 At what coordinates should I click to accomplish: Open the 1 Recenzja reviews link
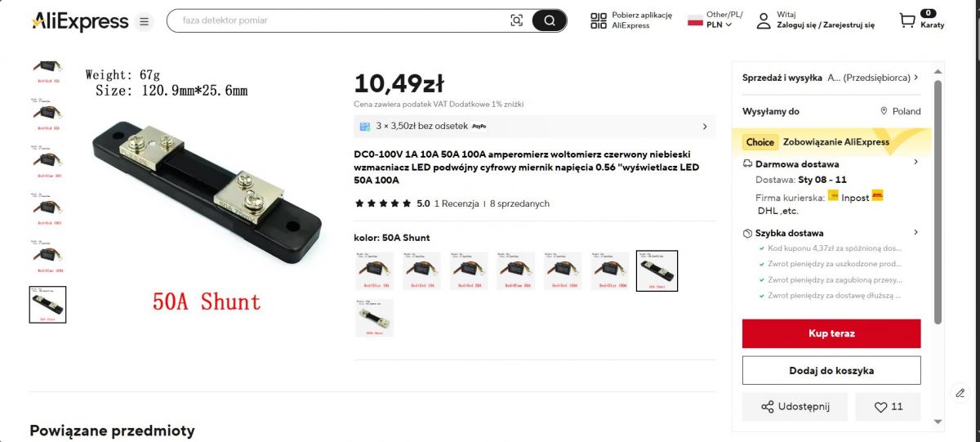457,203
